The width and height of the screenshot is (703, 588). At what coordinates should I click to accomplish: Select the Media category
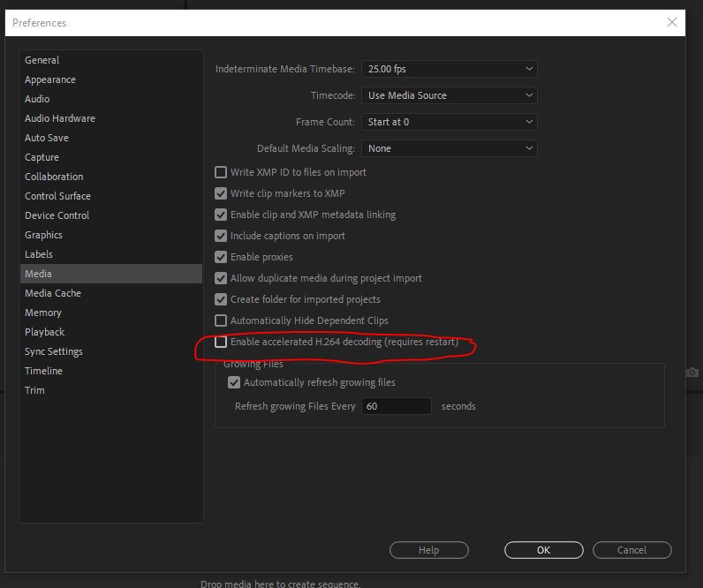[111, 274]
